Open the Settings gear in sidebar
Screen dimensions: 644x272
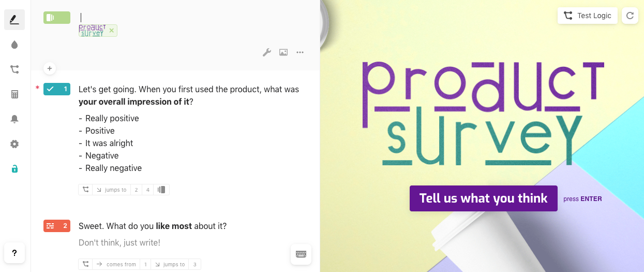[x=14, y=144]
